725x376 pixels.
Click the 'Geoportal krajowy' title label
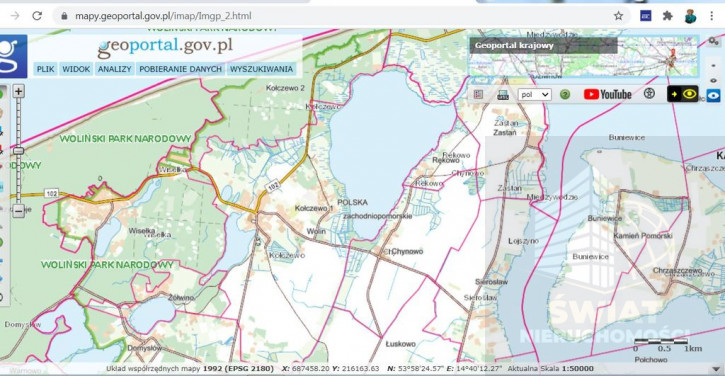tap(514, 45)
